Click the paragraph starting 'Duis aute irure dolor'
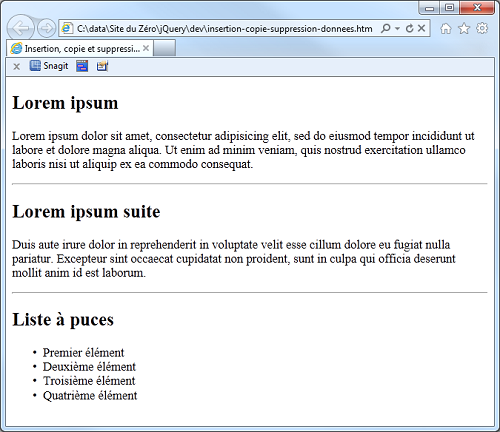The image size is (500, 432). tap(234, 259)
